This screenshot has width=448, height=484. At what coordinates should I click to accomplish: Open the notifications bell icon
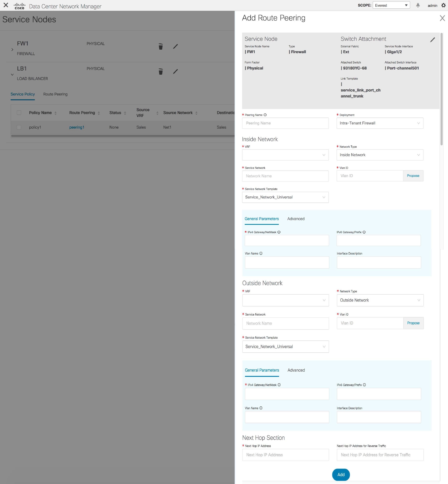coord(418,5)
